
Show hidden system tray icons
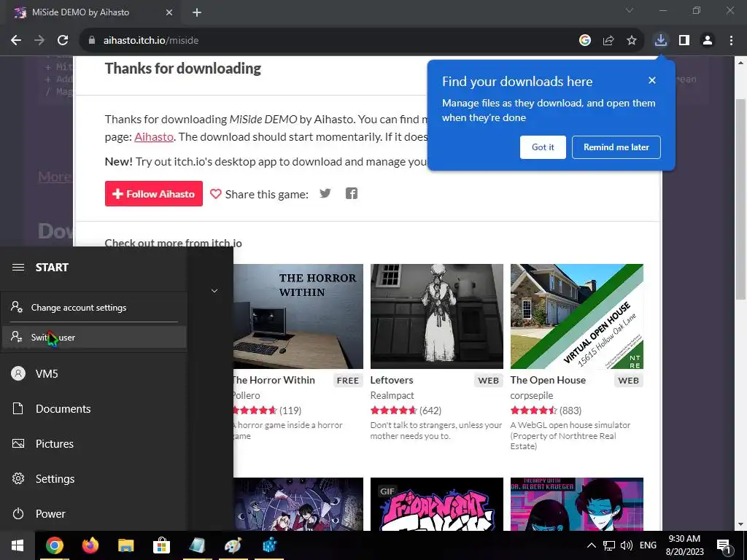coord(591,545)
